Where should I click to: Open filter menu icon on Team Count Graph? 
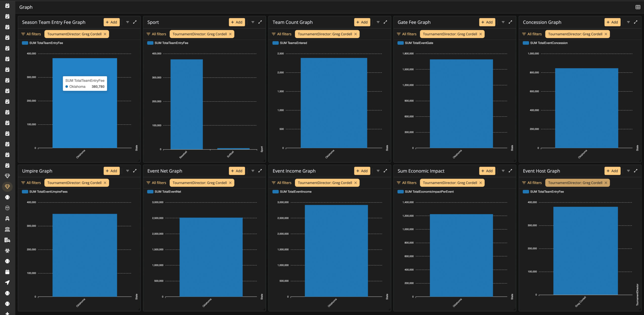[x=378, y=22]
